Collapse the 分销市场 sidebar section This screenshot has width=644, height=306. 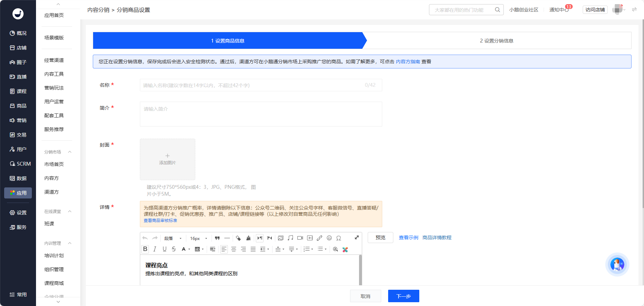[70, 152]
